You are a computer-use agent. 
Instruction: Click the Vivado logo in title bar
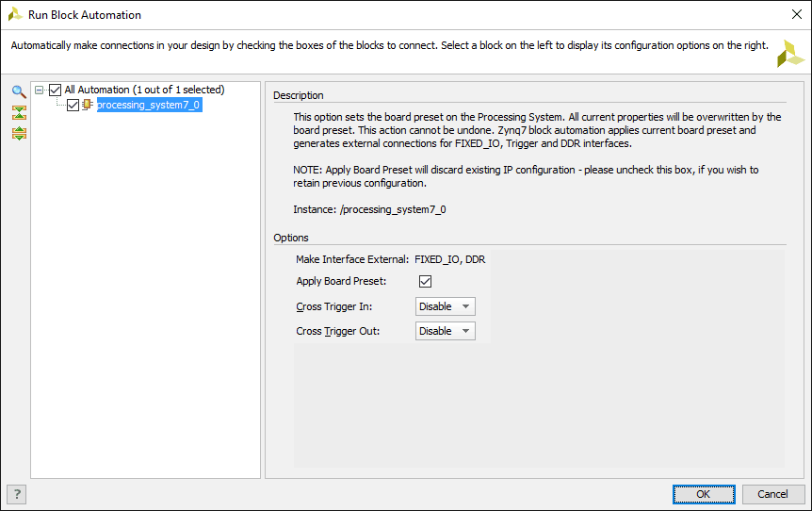click(15, 14)
